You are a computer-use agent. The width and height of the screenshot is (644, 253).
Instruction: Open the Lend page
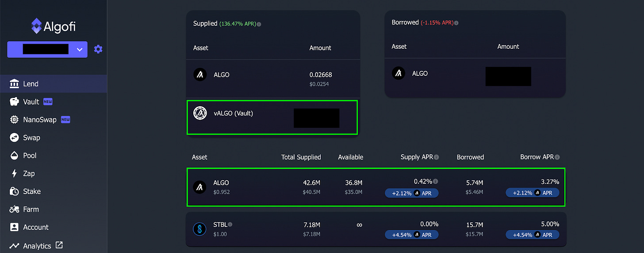click(x=54, y=84)
